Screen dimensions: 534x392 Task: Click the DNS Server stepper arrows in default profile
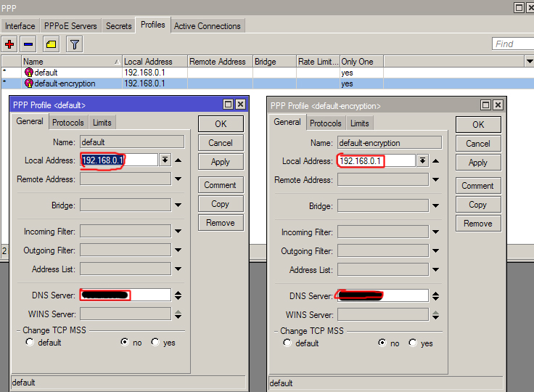178,295
